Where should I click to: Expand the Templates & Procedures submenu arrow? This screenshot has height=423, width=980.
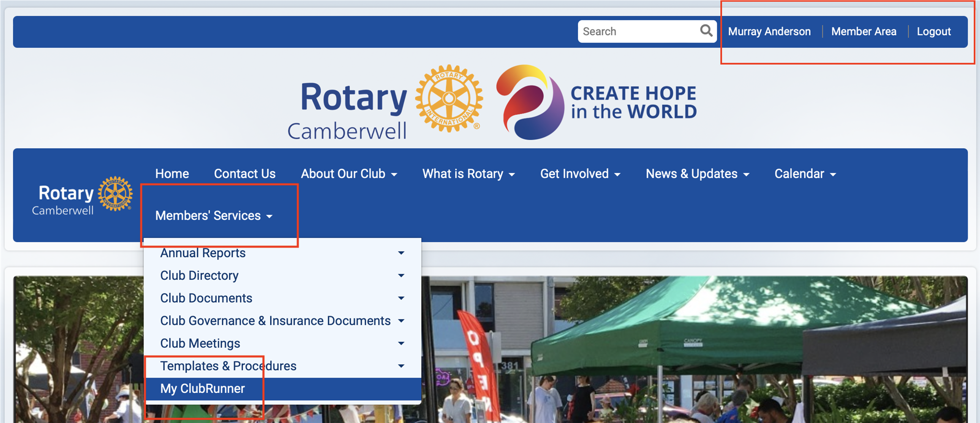pos(401,366)
